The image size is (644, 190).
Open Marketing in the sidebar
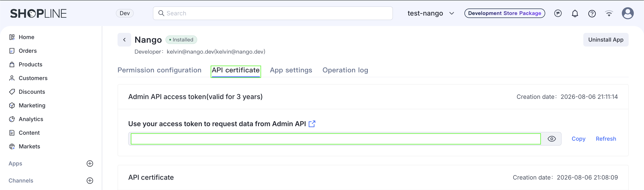point(32,105)
